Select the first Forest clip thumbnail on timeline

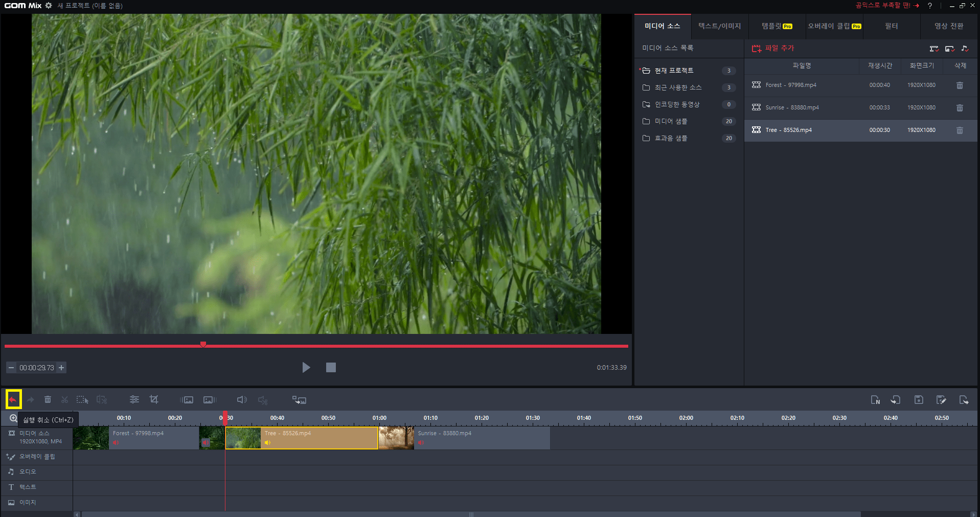click(91, 438)
